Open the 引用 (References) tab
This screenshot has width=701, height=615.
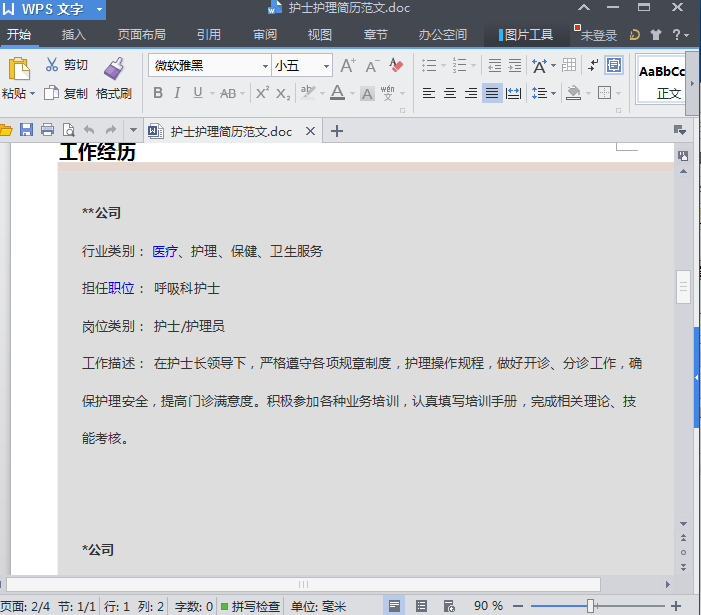pyautogui.click(x=209, y=34)
